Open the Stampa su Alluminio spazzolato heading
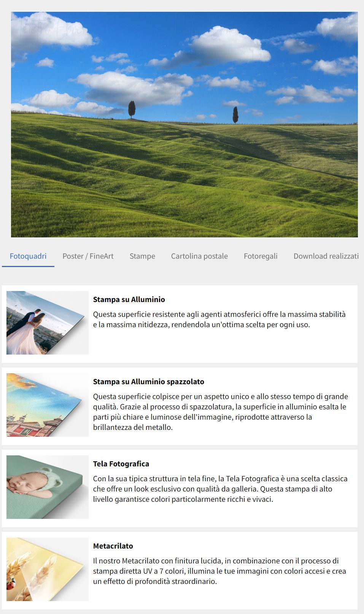This screenshot has width=364, height=614. [149, 382]
